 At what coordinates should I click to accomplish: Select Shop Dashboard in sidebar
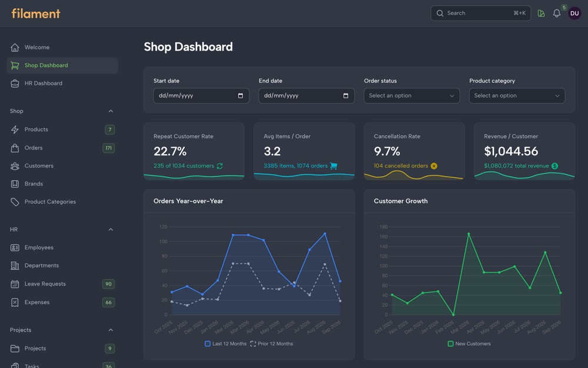point(62,65)
